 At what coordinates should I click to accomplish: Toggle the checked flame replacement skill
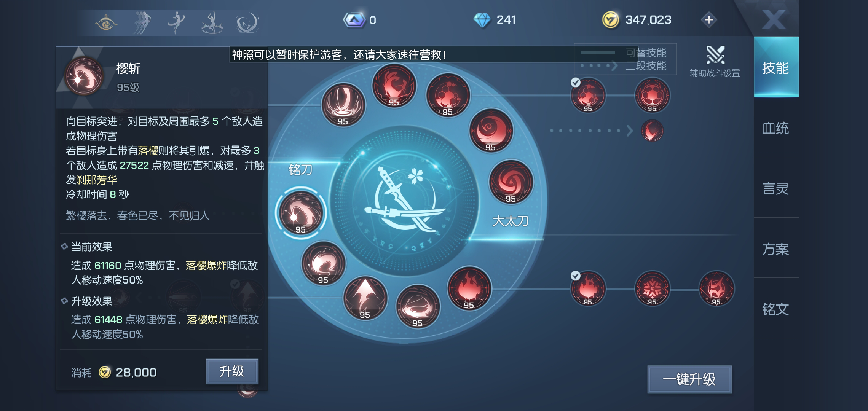pos(588,288)
